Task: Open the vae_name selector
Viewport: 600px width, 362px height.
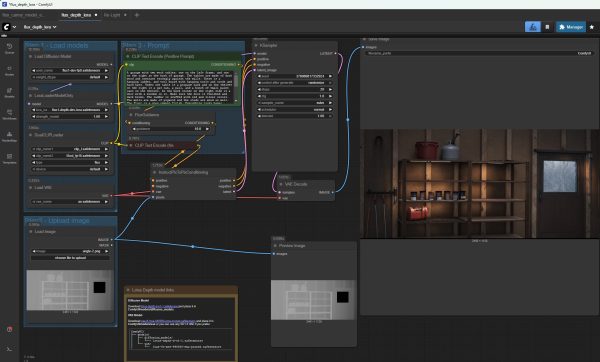Action: point(70,201)
